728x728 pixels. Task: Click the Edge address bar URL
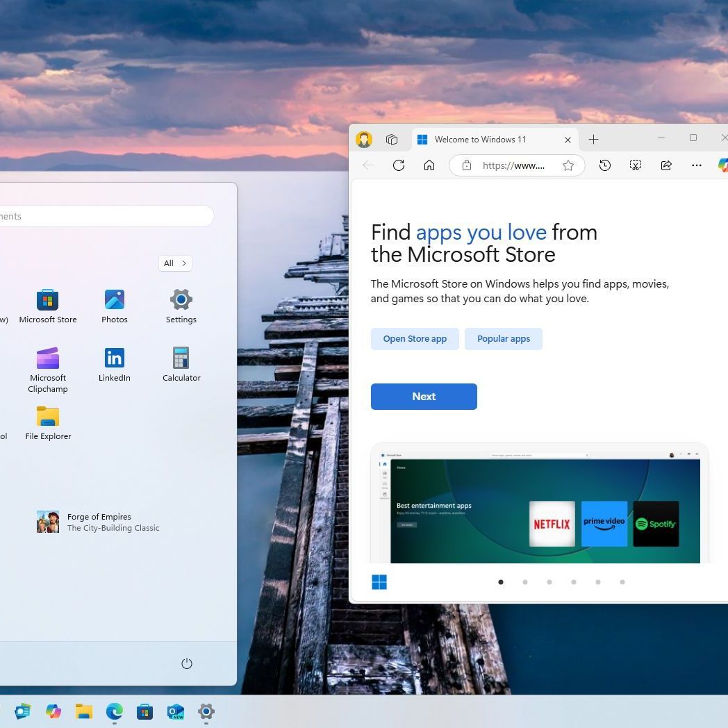pyautogui.click(x=513, y=166)
